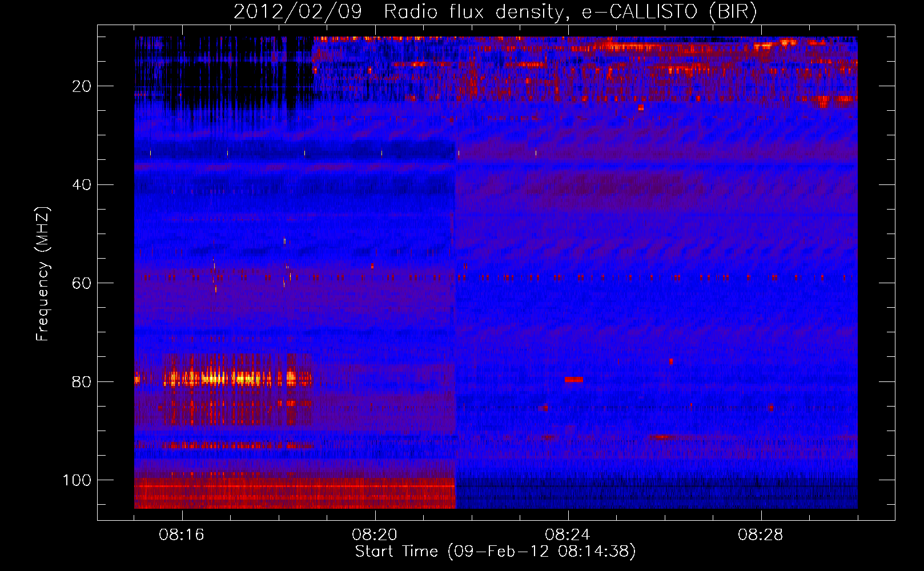Click the red horizontal bar near 80 MHz at 08:24

tap(574, 380)
